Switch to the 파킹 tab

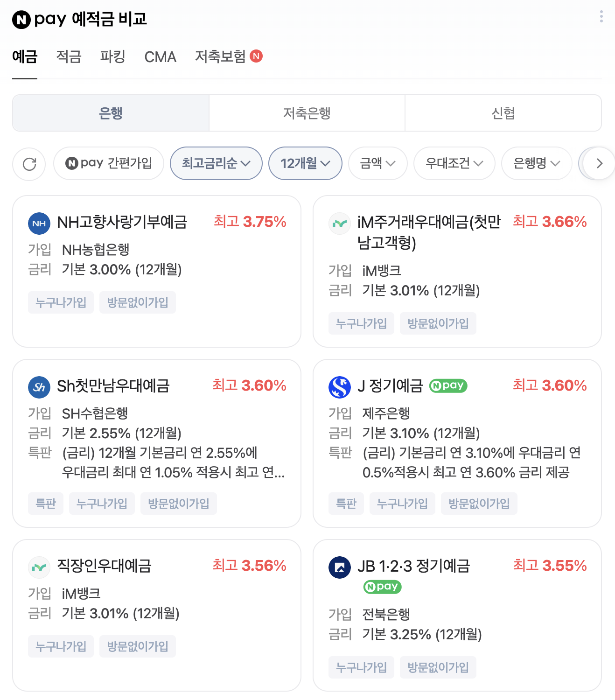click(113, 57)
